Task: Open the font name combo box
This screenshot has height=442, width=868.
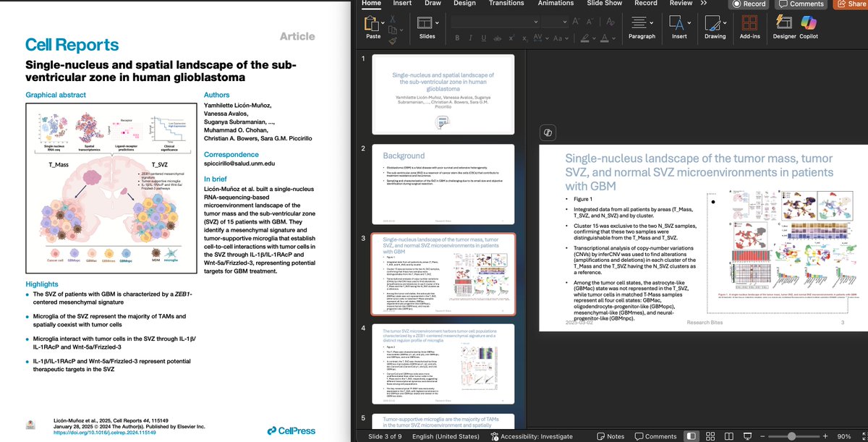Action: click(495, 22)
